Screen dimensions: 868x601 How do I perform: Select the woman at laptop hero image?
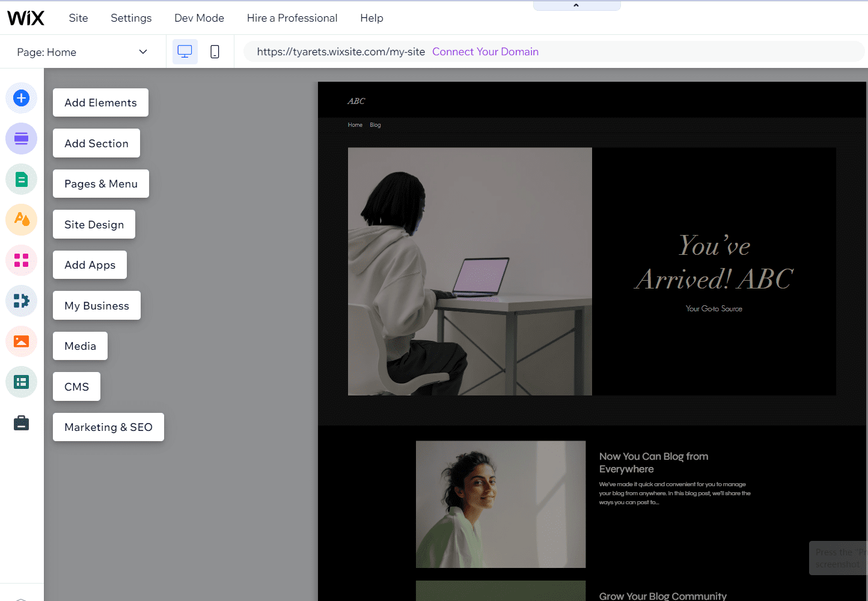click(x=469, y=272)
